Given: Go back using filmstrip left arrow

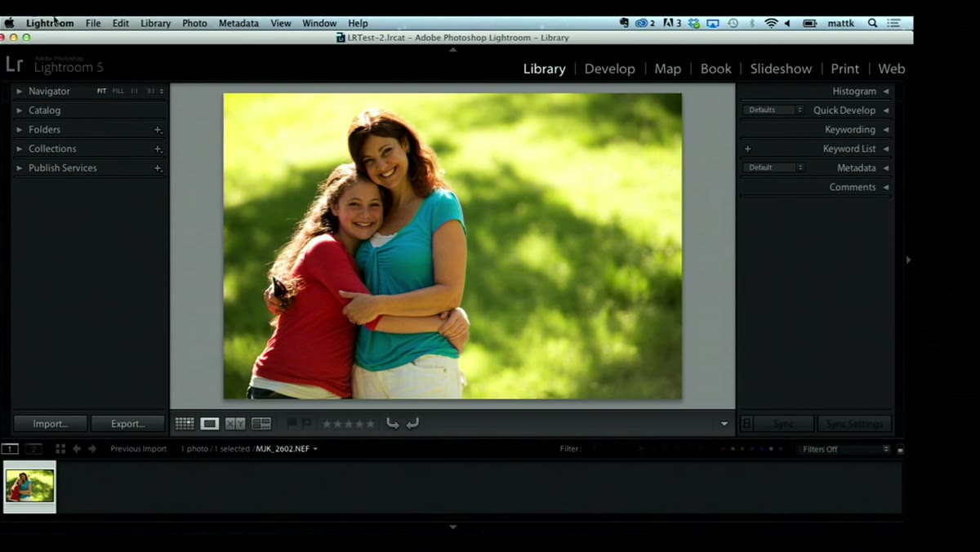Looking at the screenshot, I should (x=77, y=449).
